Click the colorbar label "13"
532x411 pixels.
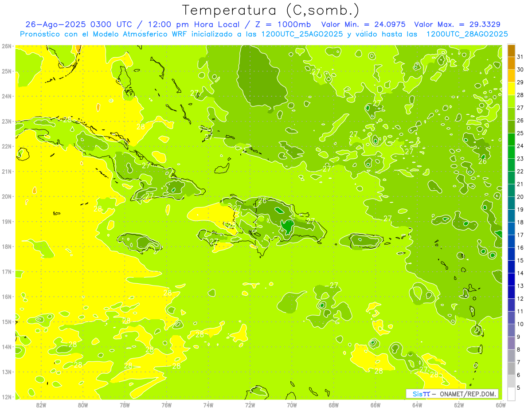(x=520, y=286)
